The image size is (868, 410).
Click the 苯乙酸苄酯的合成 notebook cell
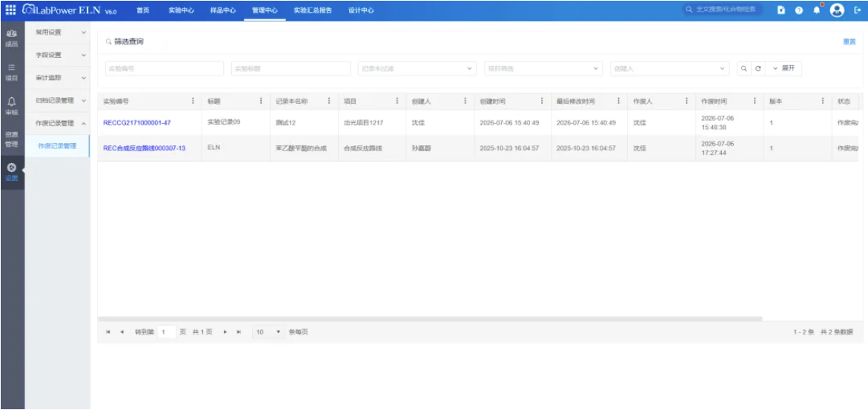point(301,148)
